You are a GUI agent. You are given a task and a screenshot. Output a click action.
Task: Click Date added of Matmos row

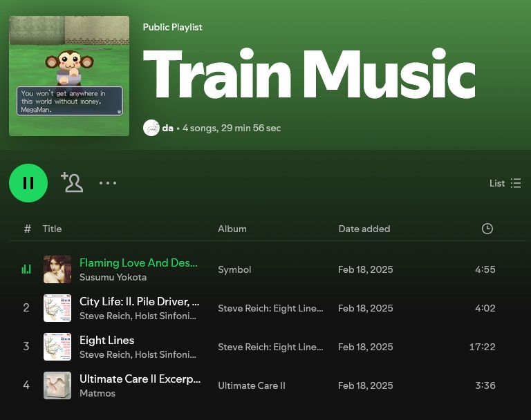(x=365, y=386)
